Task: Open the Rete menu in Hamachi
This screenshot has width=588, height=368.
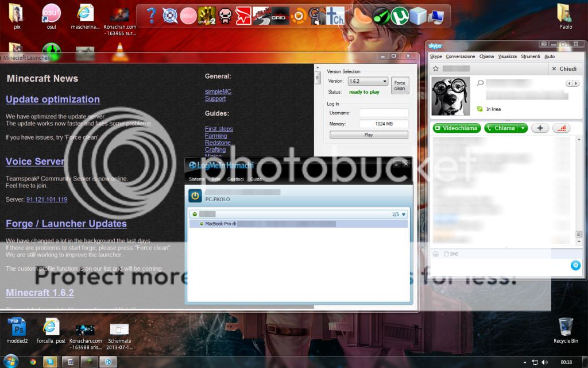Action: click(x=216, y=179)
